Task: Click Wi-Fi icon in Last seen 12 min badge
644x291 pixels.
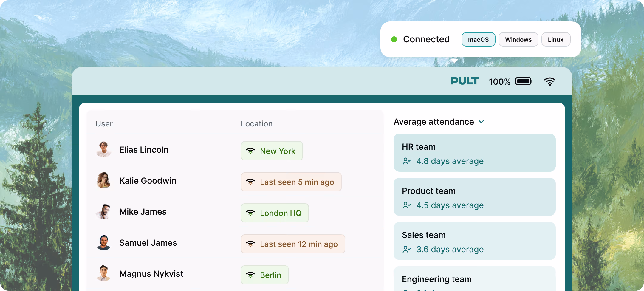Action: 250,244
